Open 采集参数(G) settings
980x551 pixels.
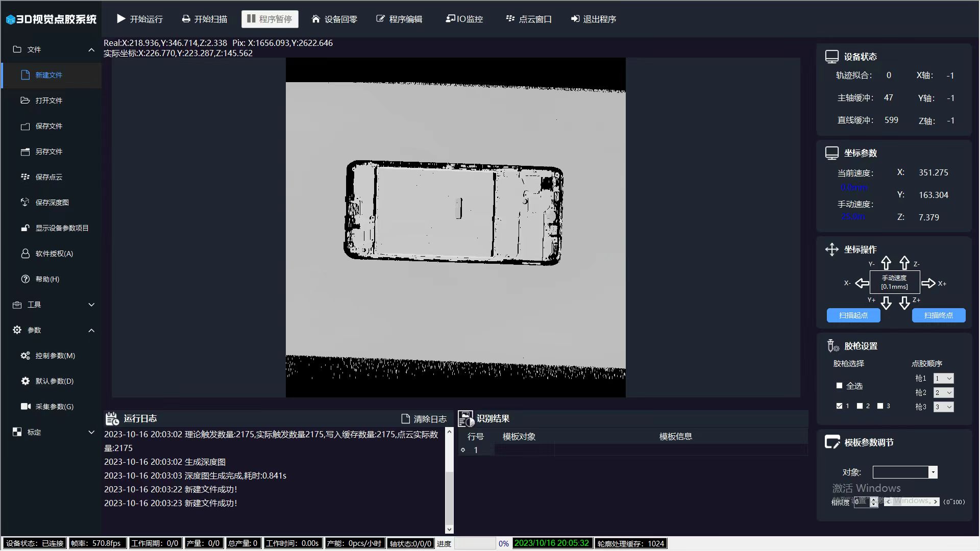(53, 406)
